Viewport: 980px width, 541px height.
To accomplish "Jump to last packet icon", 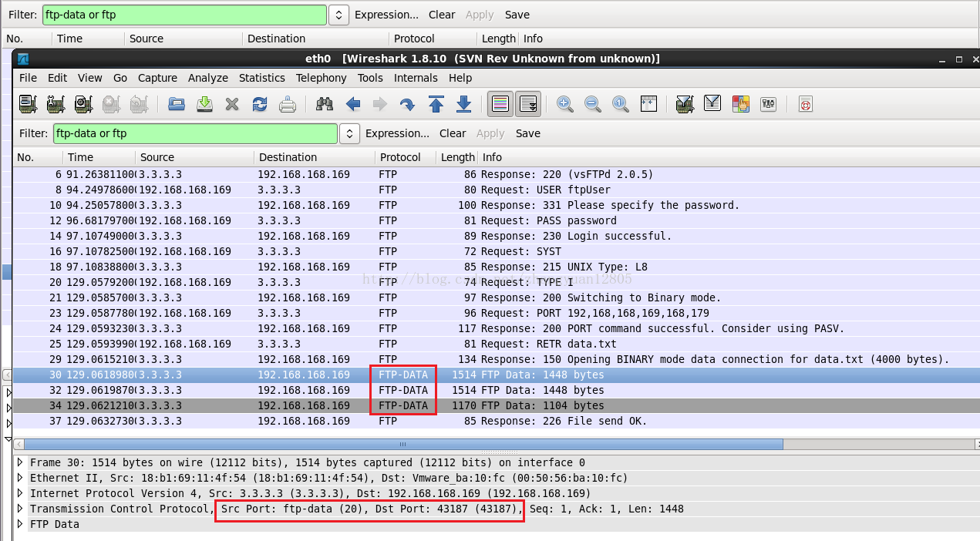I will coord(463,104).
